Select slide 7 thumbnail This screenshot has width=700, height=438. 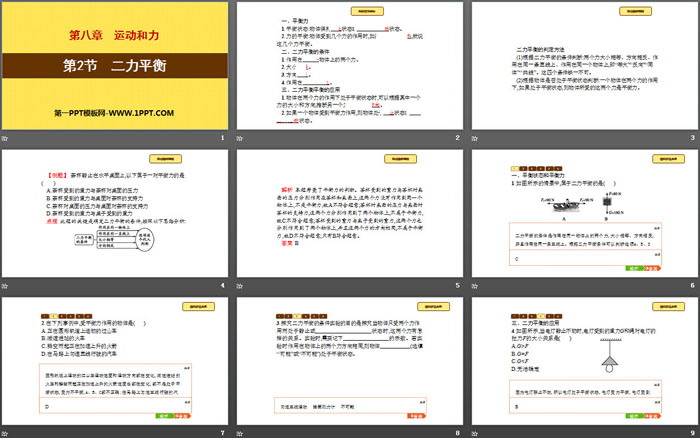pos(115,361)
